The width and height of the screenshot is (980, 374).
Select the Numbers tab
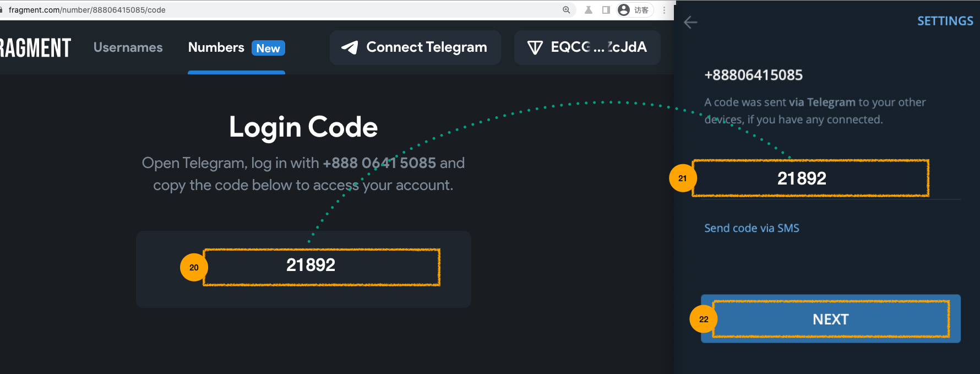click(x=216, y=48)
